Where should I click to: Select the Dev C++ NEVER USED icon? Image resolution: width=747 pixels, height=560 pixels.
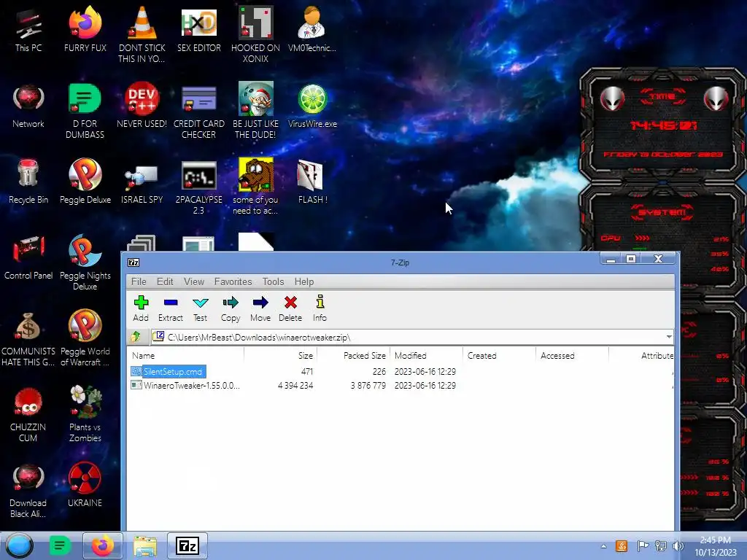click(x=142, y=106)
